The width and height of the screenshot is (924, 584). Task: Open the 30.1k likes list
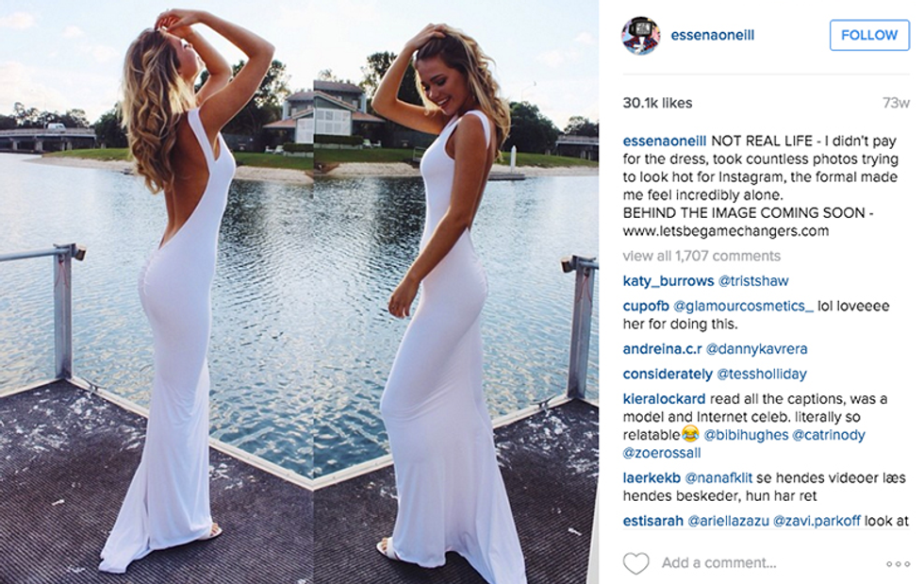pyautogui.click(x=658, y=103)
